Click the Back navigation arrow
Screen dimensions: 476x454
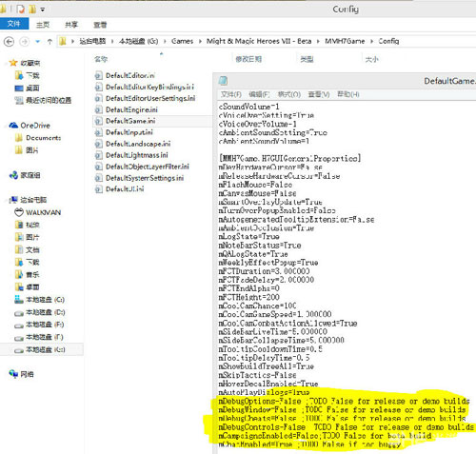pos(9,42)
